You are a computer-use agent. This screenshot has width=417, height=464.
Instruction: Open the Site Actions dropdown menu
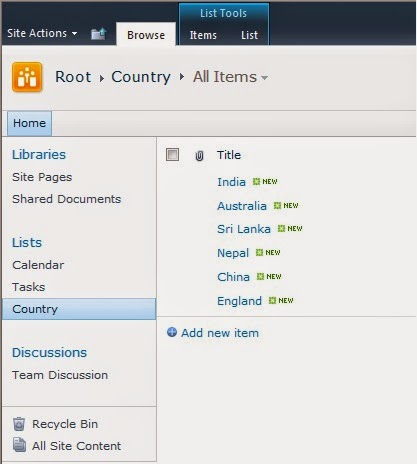pyautogui.click(x=42, y=33)
